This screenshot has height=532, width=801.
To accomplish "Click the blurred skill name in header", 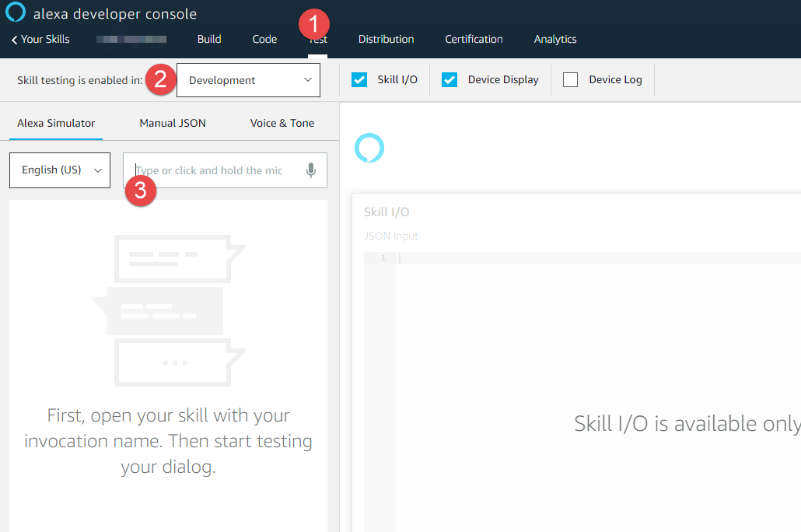I will tap(131, 40).
